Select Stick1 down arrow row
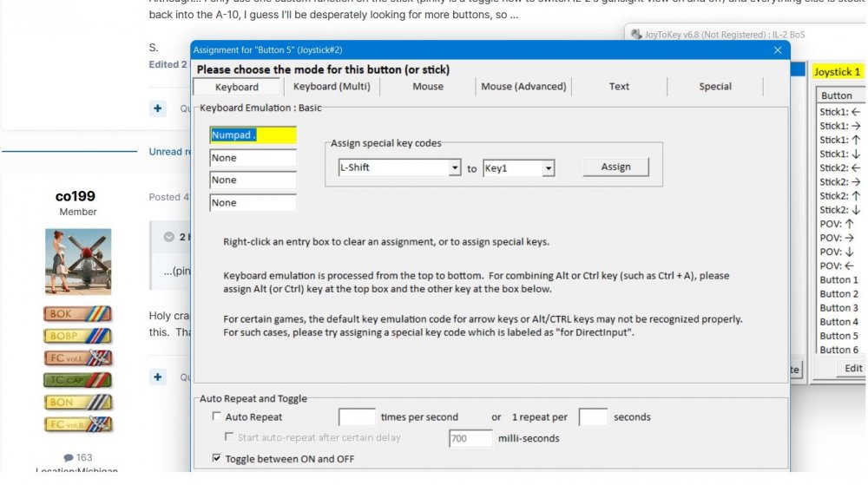Image resolution: width=868 pixels, height=485 pixels. click(839, 154)
